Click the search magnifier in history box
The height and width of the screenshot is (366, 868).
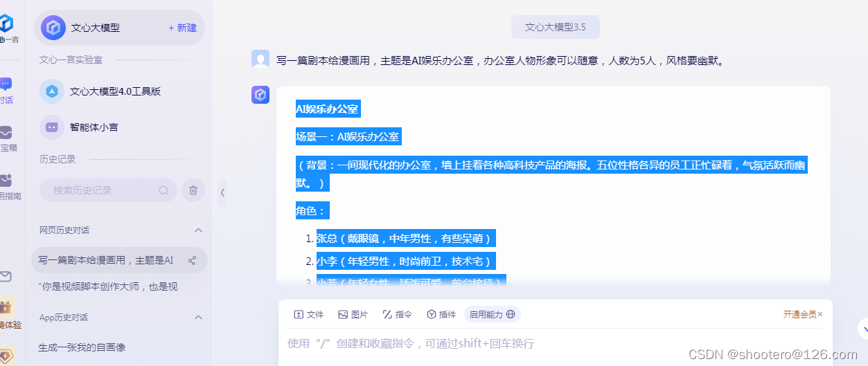[x=163, y=190]
